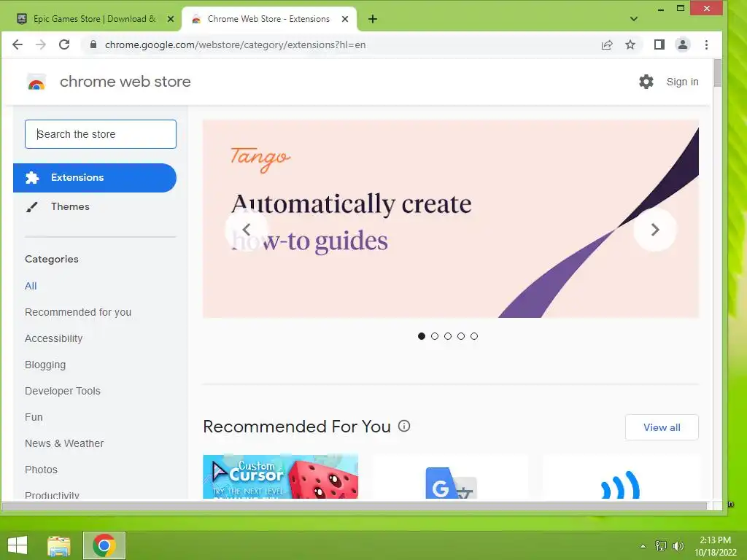Open the Tango featured banner
Image resolution: width=747 pixels, height=560 pixels.
(450, 219)
